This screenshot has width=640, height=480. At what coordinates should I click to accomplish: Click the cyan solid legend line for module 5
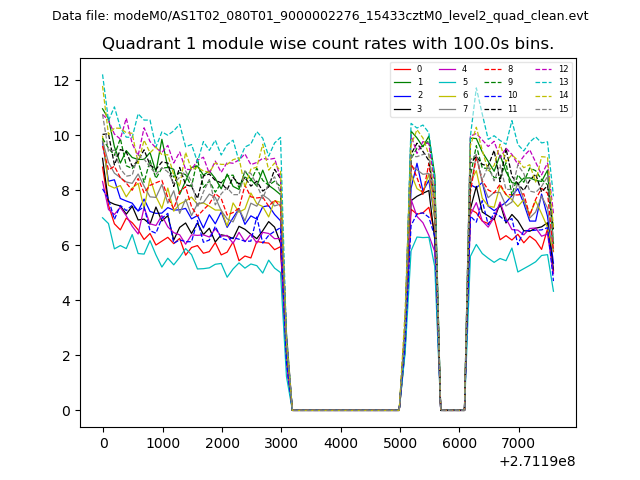click(448, 82)
